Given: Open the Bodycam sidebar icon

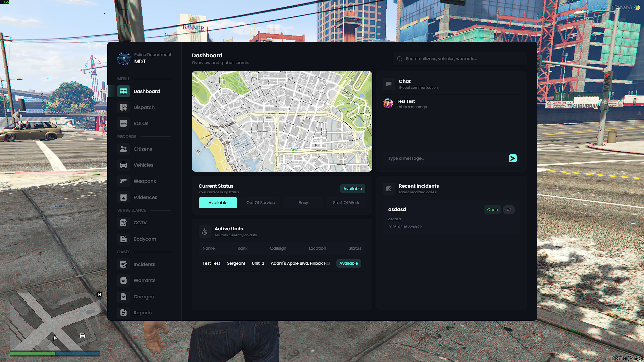Looking at the screenshot, I should [x=123, y=239].
